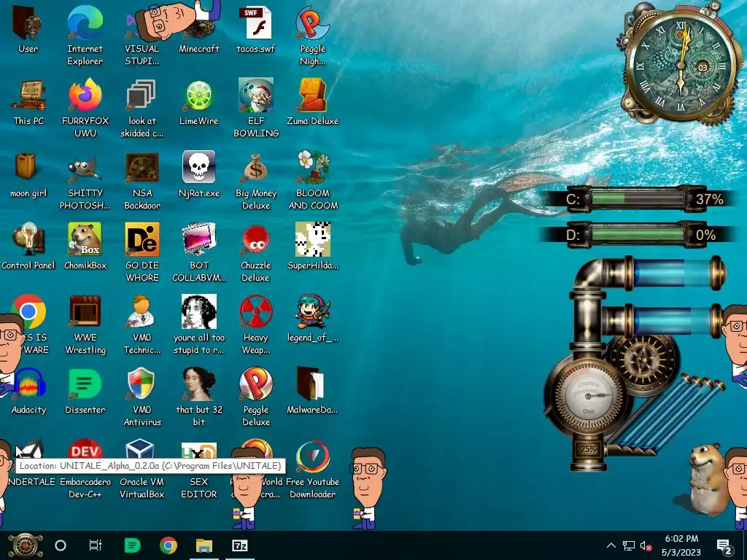
Task: Launch the GIMP photoshop shortcut
Action: 85,168
